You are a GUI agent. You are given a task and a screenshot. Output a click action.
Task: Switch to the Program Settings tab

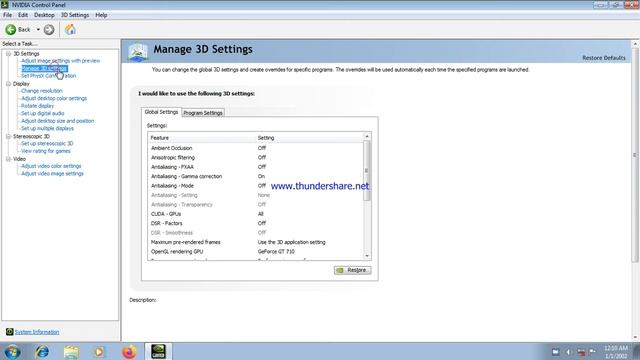203,113
